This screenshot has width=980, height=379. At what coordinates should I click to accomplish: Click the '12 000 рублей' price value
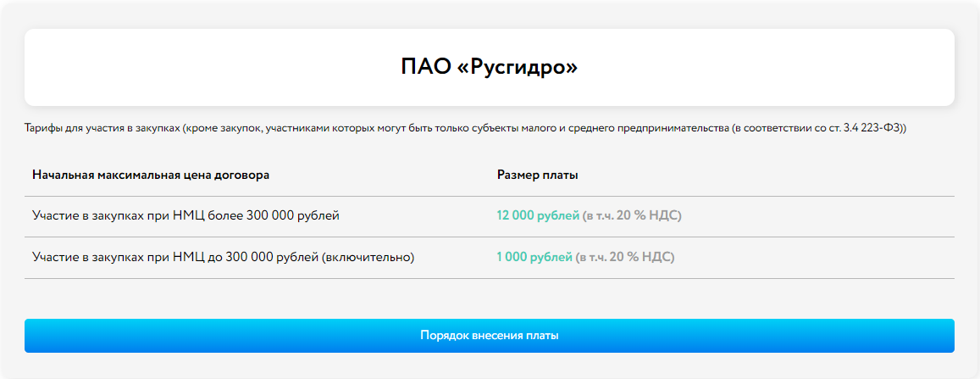click(538, 216)
